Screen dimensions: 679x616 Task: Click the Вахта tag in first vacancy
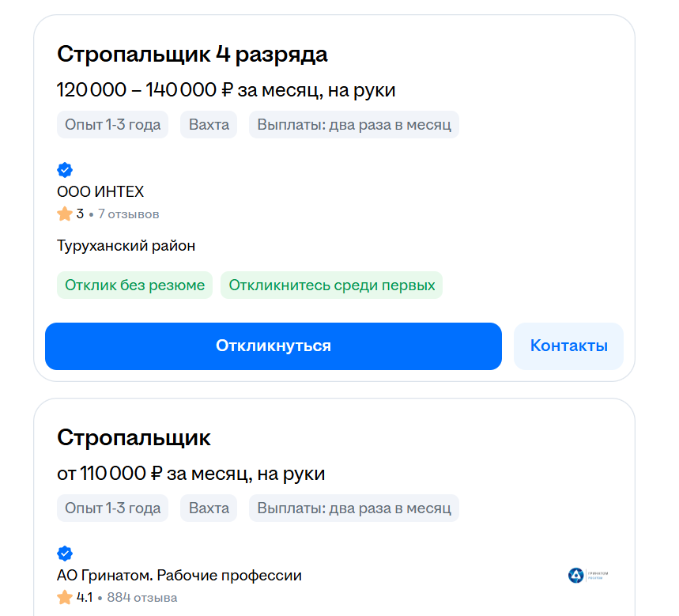[x=209, y=125]
